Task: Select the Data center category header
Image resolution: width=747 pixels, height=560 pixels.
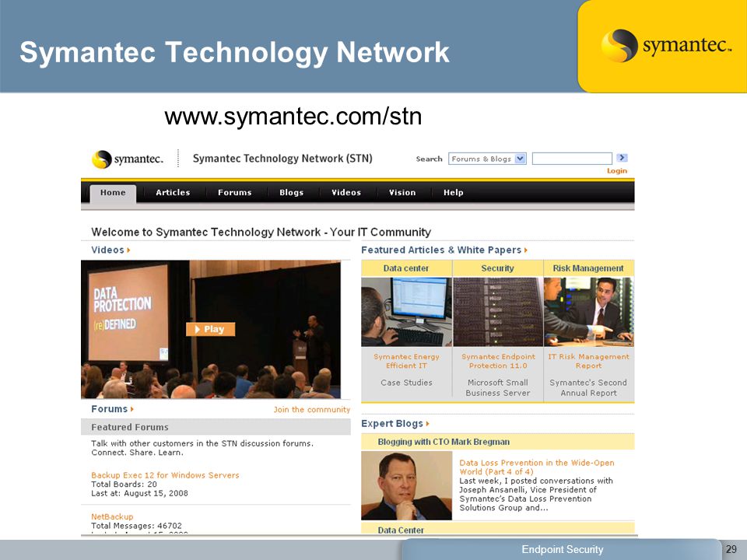Action: [x=406, y=268]
